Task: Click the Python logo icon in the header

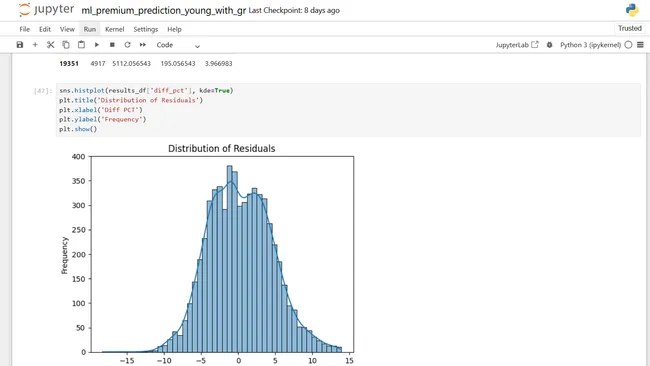Action: (632, 10)
